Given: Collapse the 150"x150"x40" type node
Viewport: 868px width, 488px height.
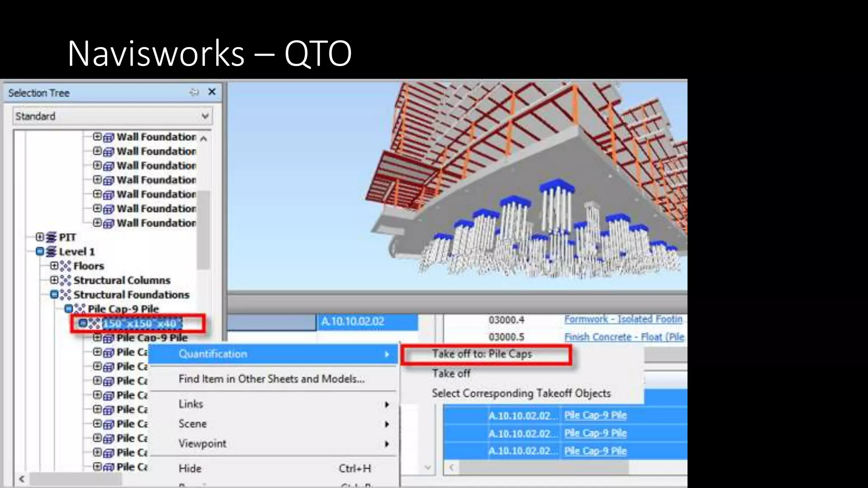Looking at the screenshot, I should click(x=83, y=323).
